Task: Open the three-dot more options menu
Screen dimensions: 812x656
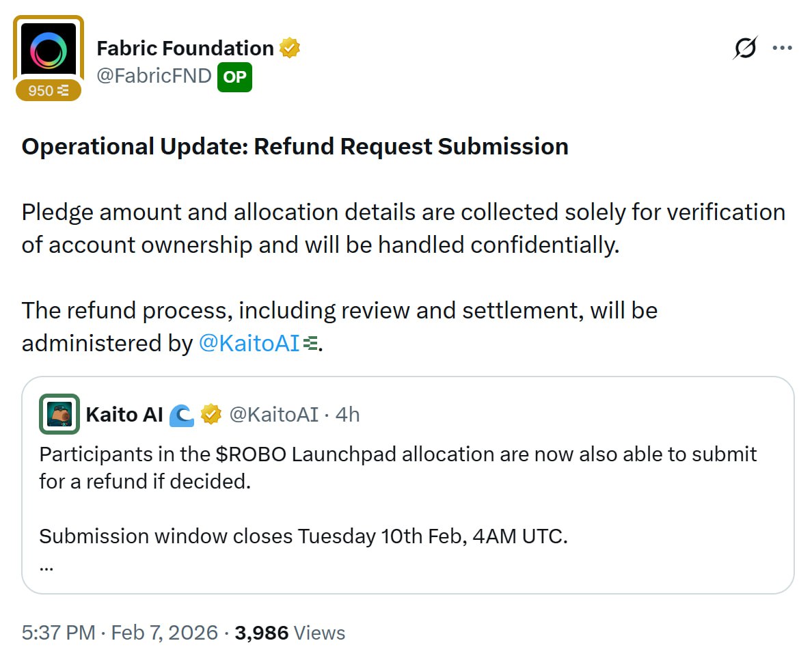Action: (782, 48)
